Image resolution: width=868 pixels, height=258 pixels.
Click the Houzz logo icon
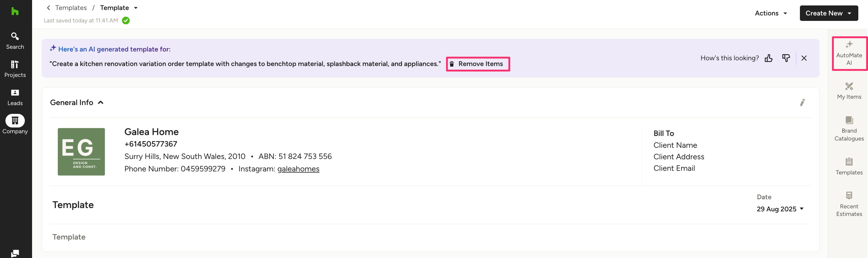(x=15, y=12)
